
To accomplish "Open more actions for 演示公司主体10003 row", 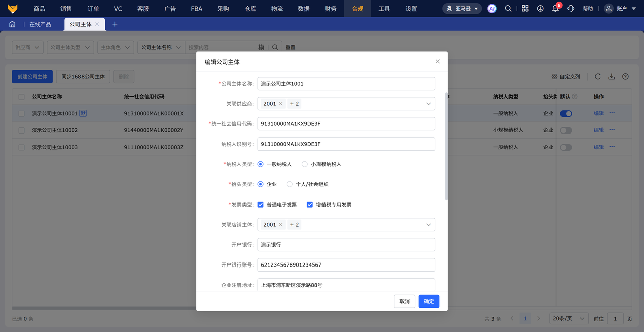I will coord(612,147).
